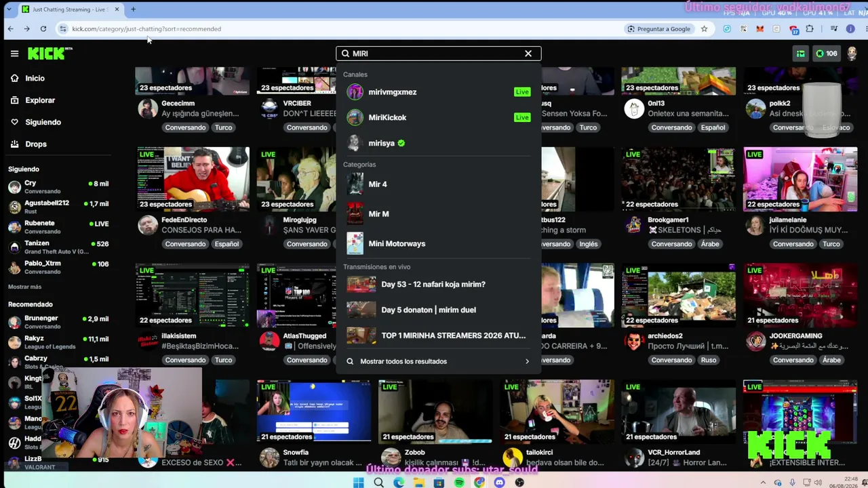This screenshot has height=488, width=868.
Task: Click the Ruso tag under archiedos2
Action: [x=709, y=361]
